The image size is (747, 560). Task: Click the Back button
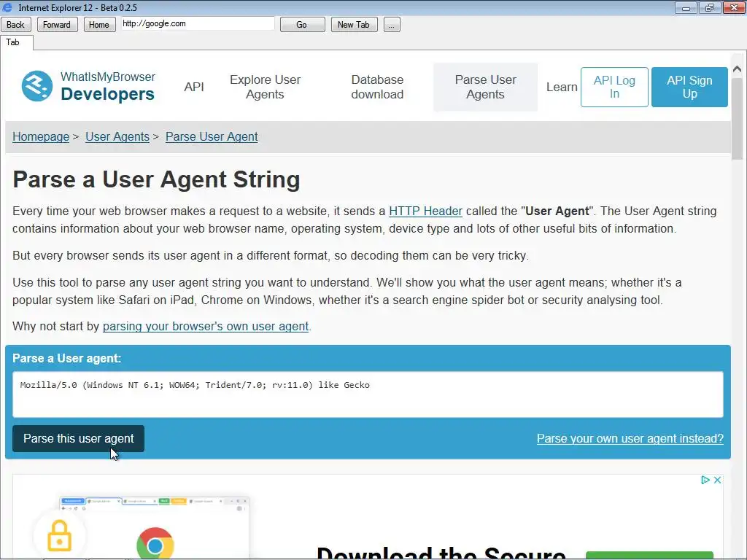pos(16,25)
